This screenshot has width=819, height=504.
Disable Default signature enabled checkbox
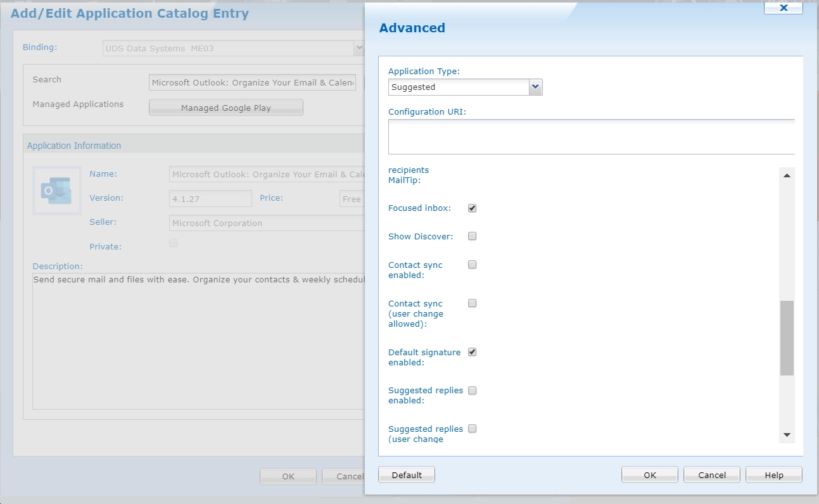click(x=472, y=353)
